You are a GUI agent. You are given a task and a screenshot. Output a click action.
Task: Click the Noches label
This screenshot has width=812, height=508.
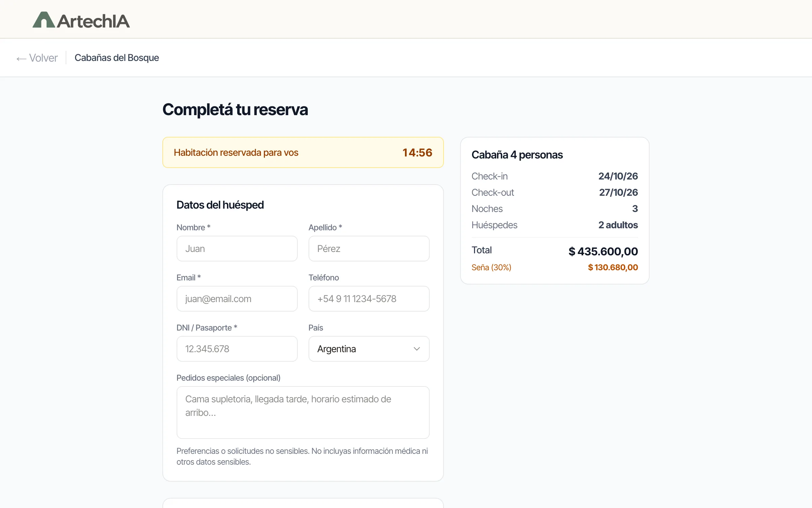[x=487, y=209]
